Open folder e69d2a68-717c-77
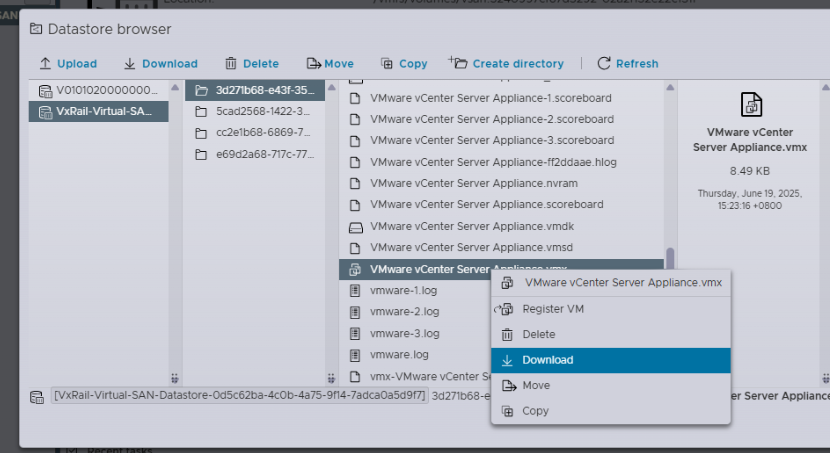Image resolution: width=830 pixels, height=453 pixels. point(255,155)
